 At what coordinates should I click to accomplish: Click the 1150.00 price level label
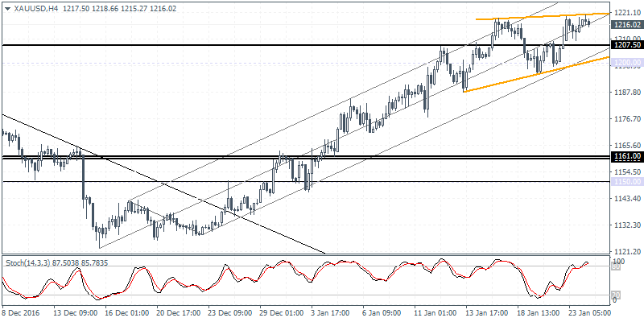click(627, 181)
